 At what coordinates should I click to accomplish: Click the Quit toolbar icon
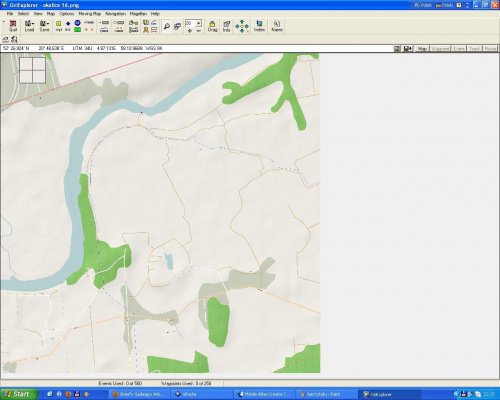pyautogui.click(x=13, y=26)
